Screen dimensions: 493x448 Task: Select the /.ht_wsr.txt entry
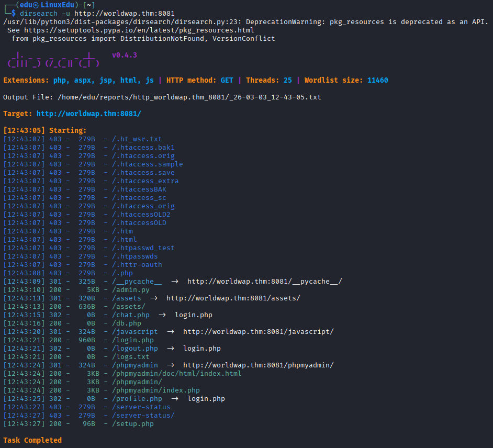(137, 139)
